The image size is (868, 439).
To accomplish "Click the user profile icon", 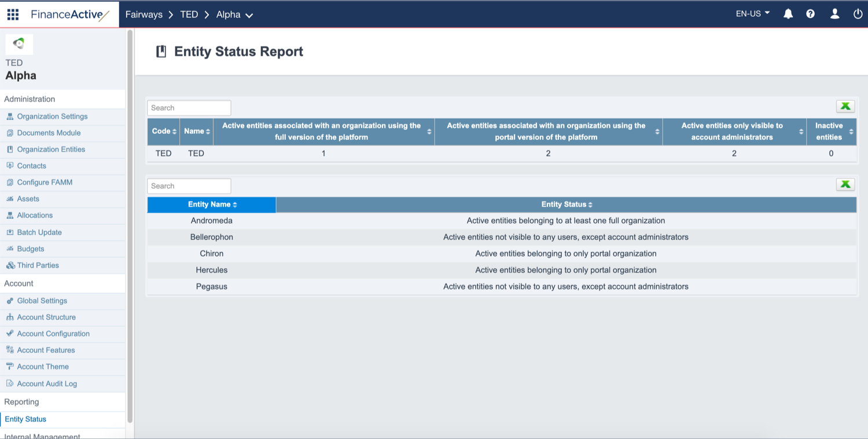I will click(x=834, y=13).
